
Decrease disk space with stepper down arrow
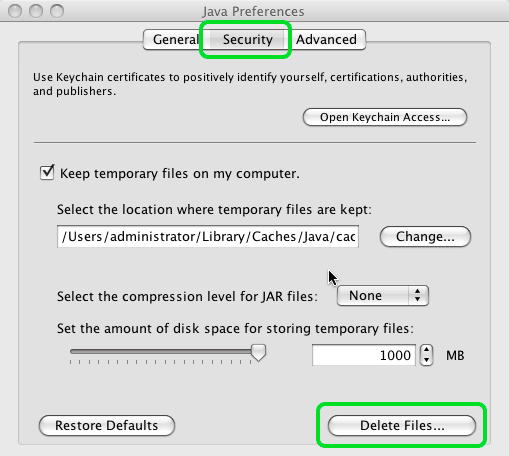pos(426,360)
